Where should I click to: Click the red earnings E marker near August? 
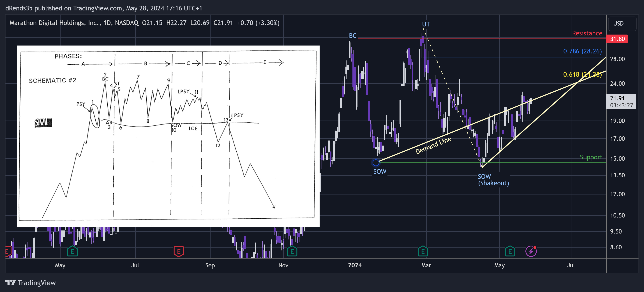tap(179, 251)
